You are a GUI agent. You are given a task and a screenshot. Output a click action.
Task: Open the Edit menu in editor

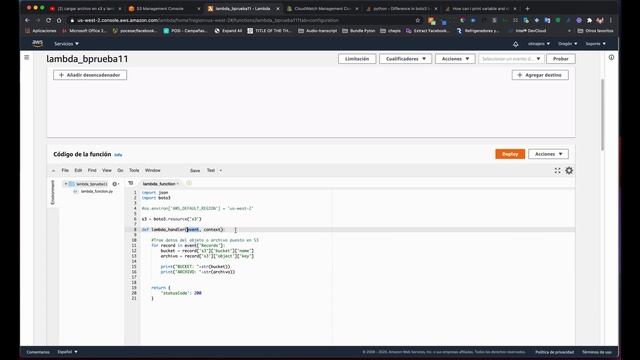pyautogui.click(x=78, y=170)
